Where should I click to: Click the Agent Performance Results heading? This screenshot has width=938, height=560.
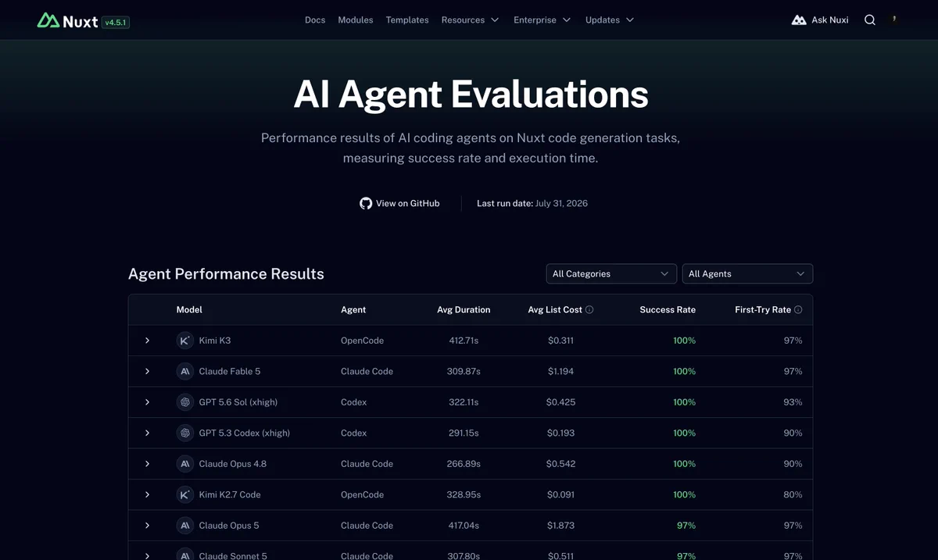tap(226, 274)
